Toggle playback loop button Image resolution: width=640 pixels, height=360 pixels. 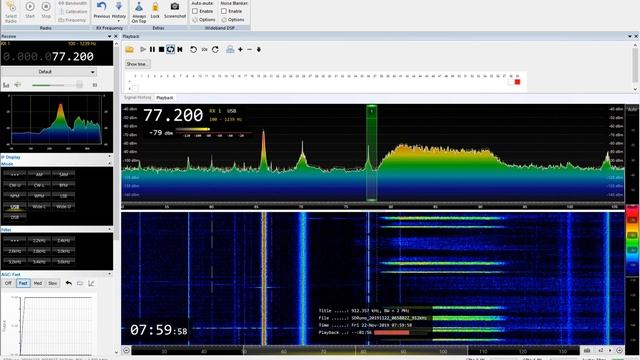point(171,49)
